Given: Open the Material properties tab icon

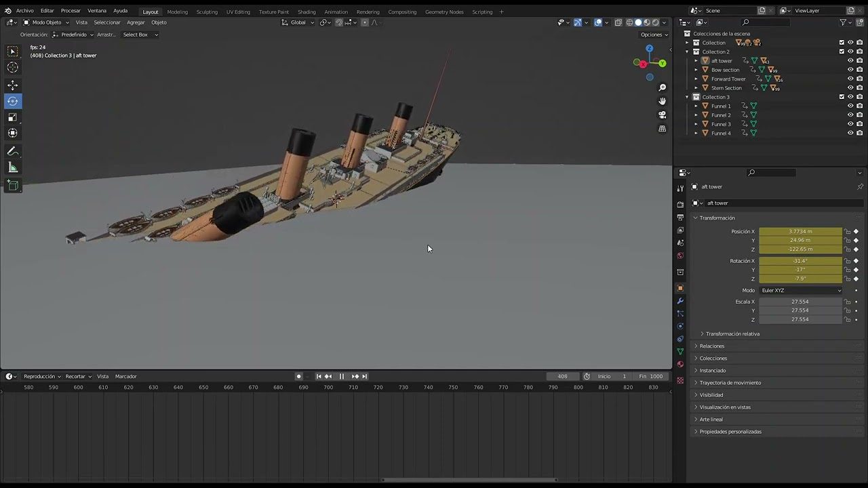Looking at the screenshot, I should 680,365.
